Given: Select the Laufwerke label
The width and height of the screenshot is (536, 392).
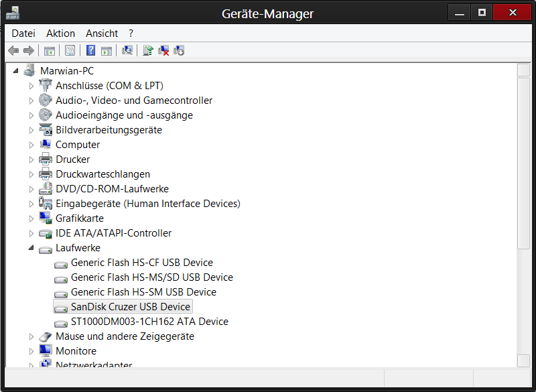Looking at the screenshot, I should pyautogui.click(x=78, y=248).
